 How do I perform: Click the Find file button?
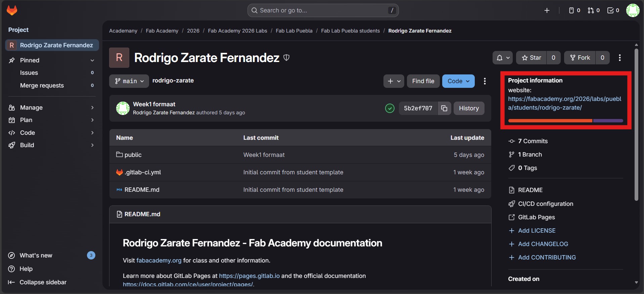pos(423,81)
